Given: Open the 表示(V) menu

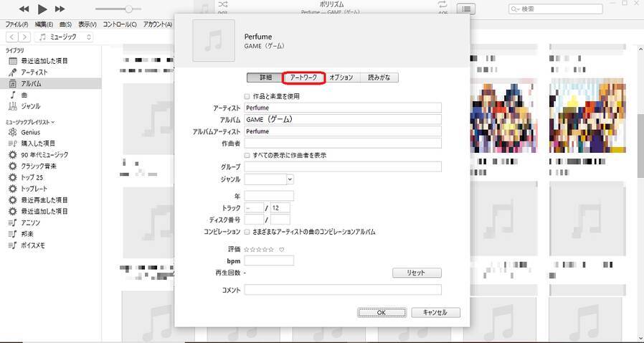Looking at the screenshot, I should tap(87, 24).
